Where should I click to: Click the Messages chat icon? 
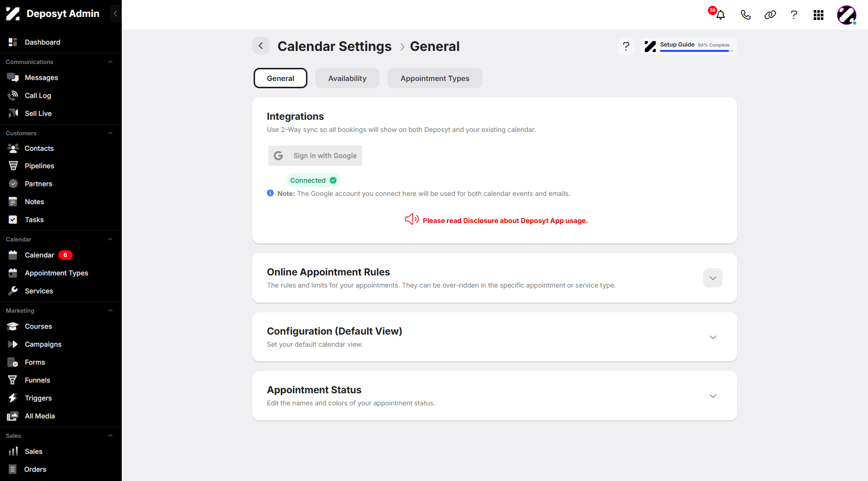(13, 78)
